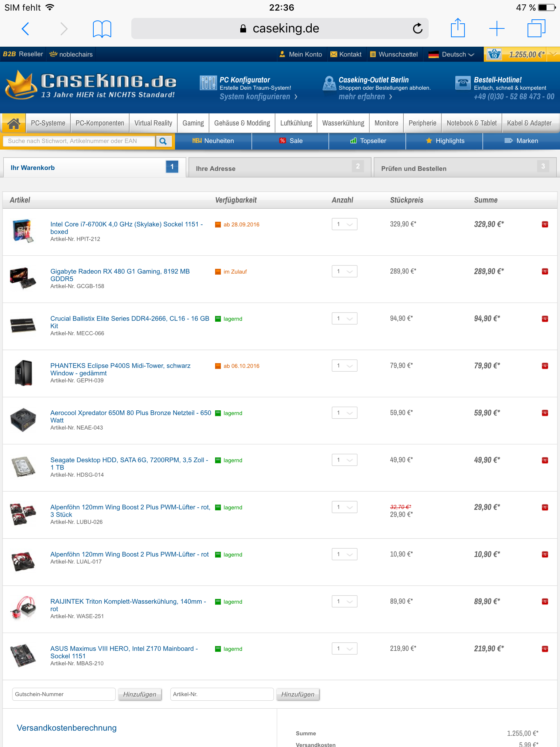
Task: Click the Caseking-Outlet Berlin map icon
Action: (x=329, y=83)
